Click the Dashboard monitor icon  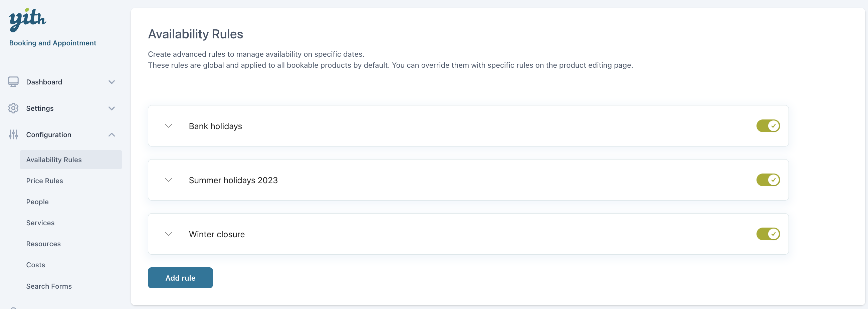pyautogui.click(x=13, y=82)
